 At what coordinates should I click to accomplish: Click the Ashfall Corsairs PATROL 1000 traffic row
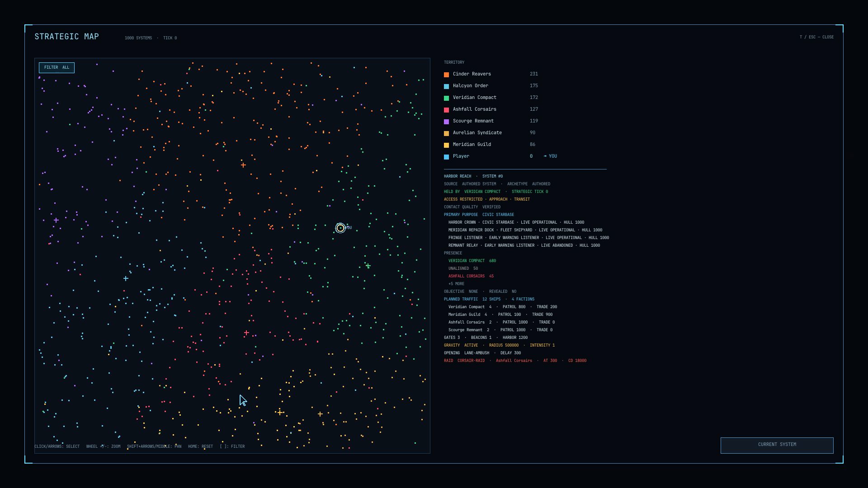click(501, 322)
